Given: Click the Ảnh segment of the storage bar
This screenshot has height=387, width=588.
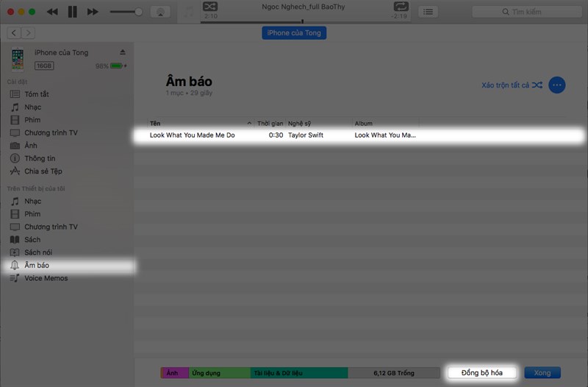Looking at the screenshot, I should coord(175,373).
